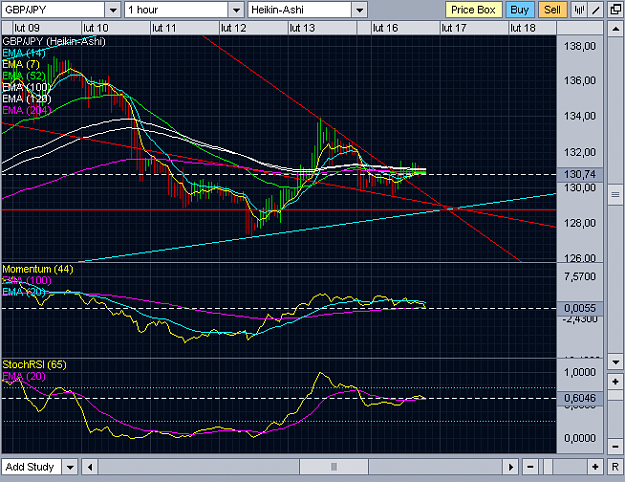The height and width of the screenshot is (482, 625).
Task: Click the lut 16 date header
Action: point(385,28)
